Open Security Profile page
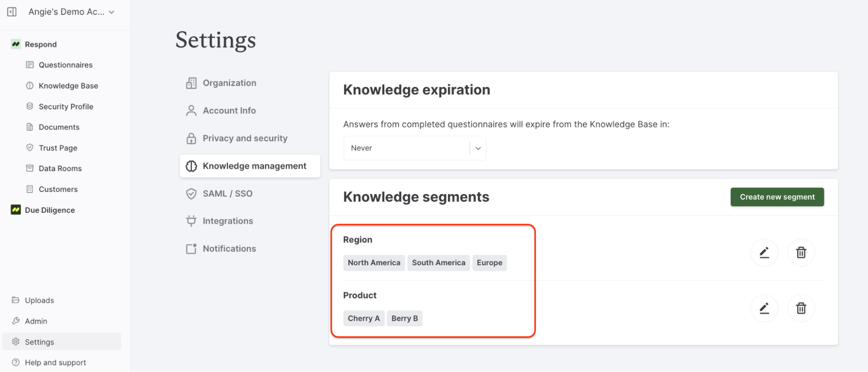Screen dimensions: 868x372 66,106
